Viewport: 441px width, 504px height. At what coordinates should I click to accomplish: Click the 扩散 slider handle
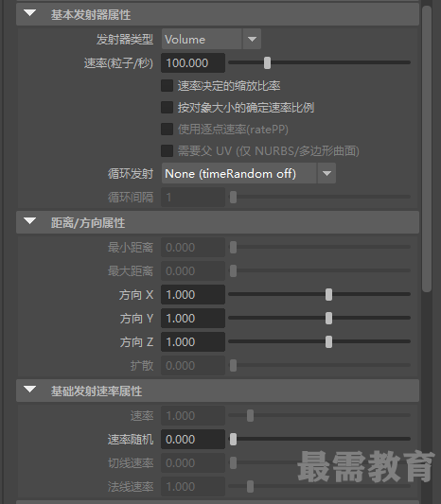(x=233, y=365)
